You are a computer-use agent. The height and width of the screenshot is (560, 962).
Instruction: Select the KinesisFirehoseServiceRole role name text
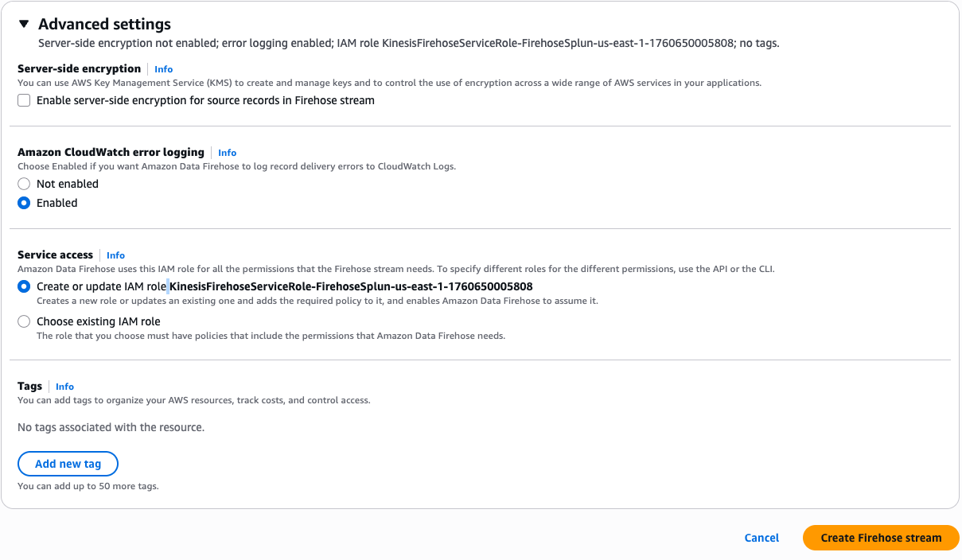(350, 286)
